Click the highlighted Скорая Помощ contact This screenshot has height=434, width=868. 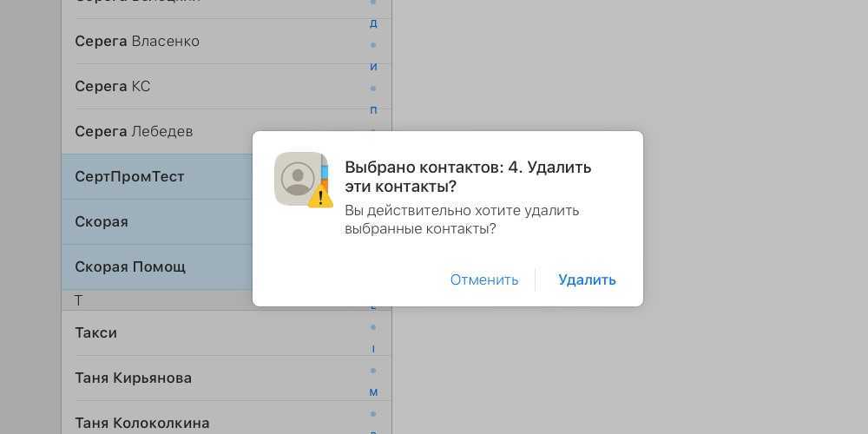[x=130, y=267]
